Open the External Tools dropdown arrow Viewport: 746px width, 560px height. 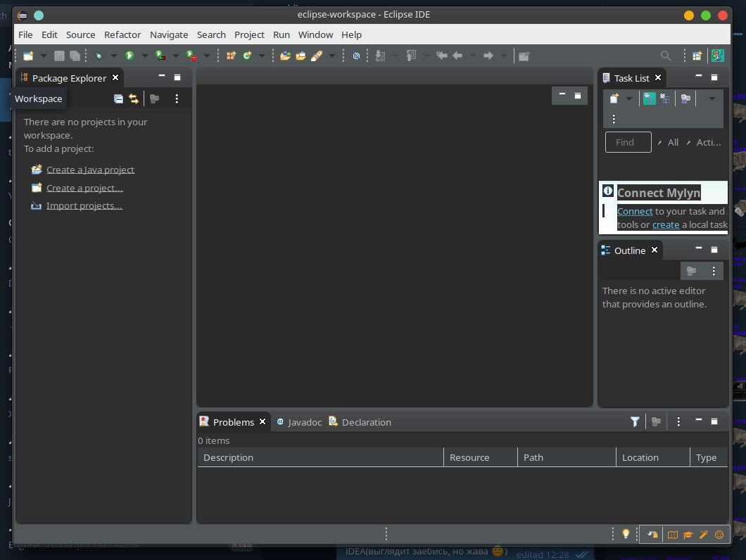206,56
